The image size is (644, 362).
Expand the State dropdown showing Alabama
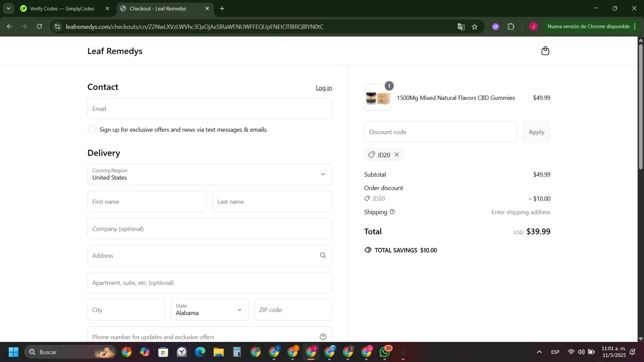tap(210, 310)
